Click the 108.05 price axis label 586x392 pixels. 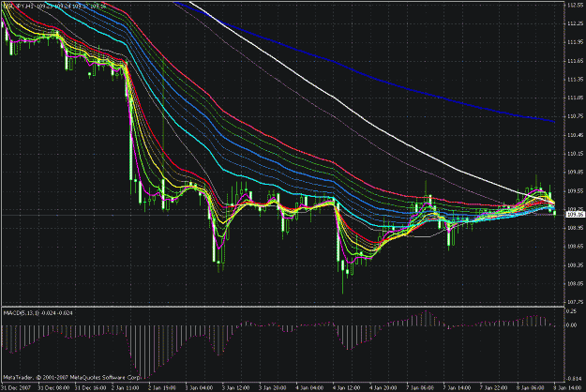point(576,283)
